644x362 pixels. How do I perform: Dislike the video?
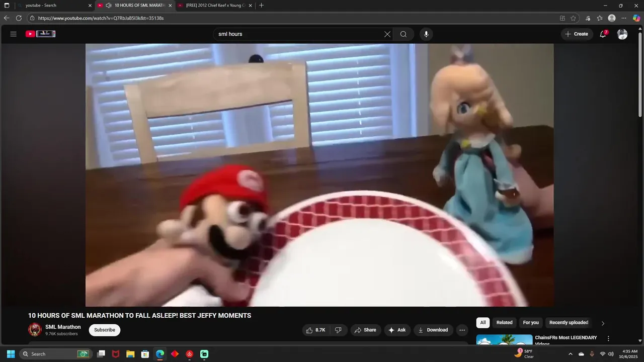339,330
